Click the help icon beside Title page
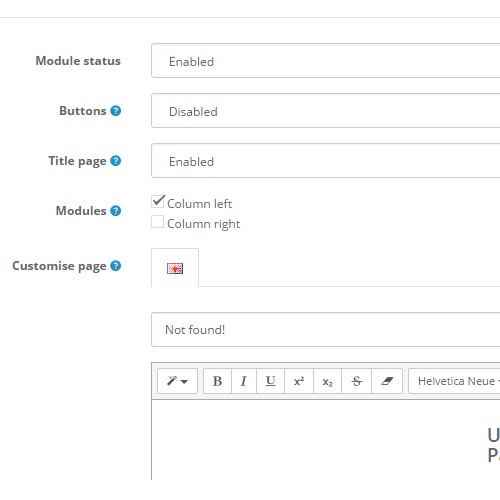 pyautogui.click(x=116, y=161)
